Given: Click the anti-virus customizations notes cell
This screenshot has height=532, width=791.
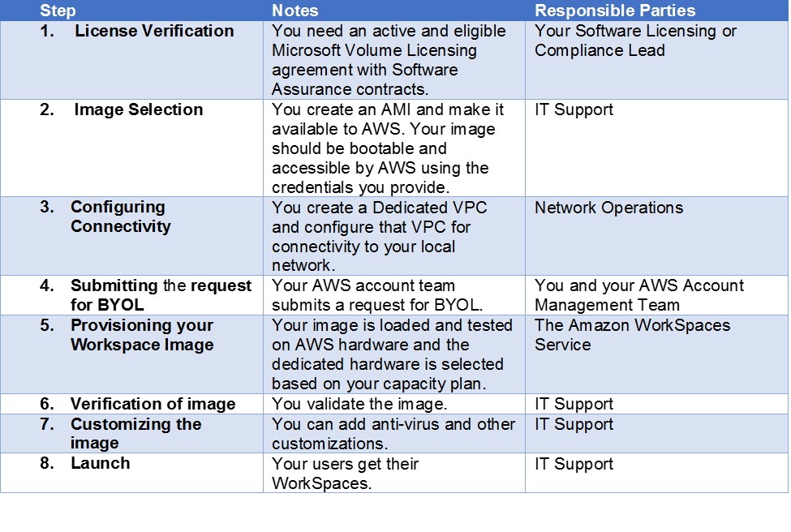Looking at the screenshot, I should (394, 433).
